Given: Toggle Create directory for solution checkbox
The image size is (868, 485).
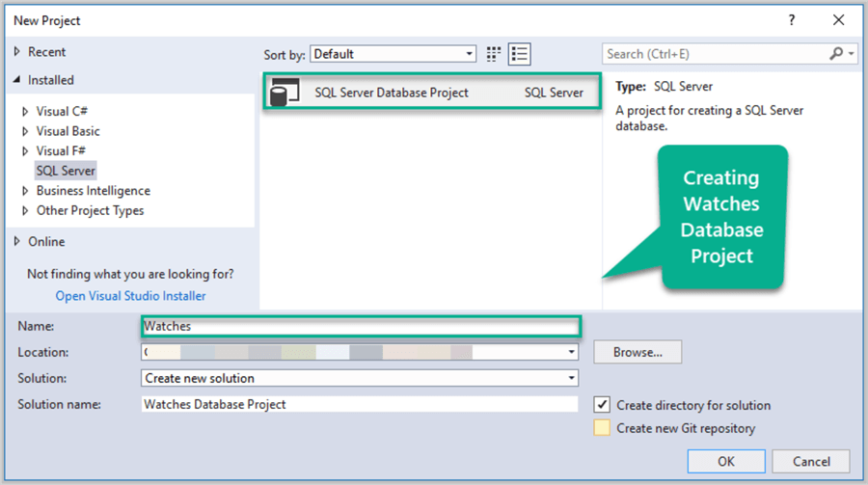Looking at the screenshot, I should [x=602, y=405].
